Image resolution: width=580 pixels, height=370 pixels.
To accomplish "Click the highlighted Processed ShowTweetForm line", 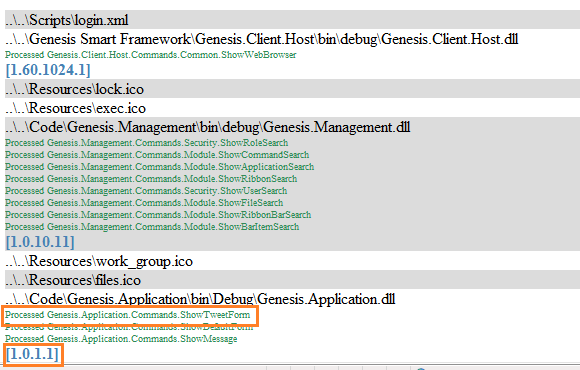I will point(128,315).
